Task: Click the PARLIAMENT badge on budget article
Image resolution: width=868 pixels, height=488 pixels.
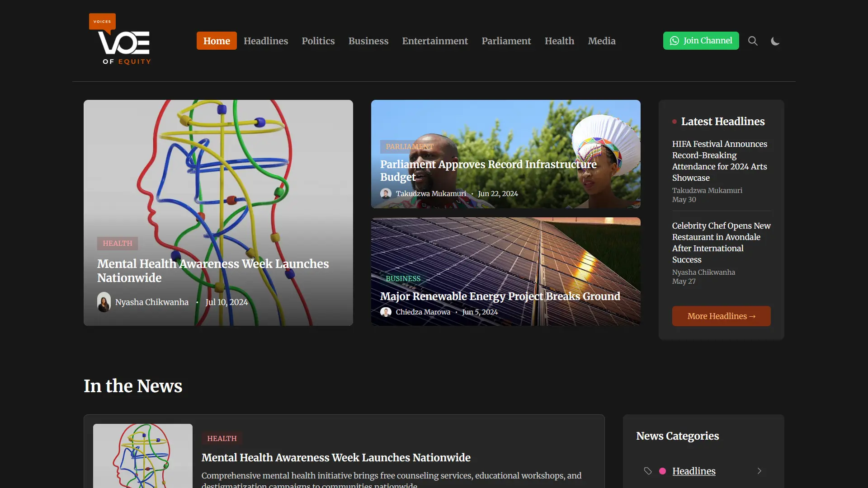Action: pos(409,147)
